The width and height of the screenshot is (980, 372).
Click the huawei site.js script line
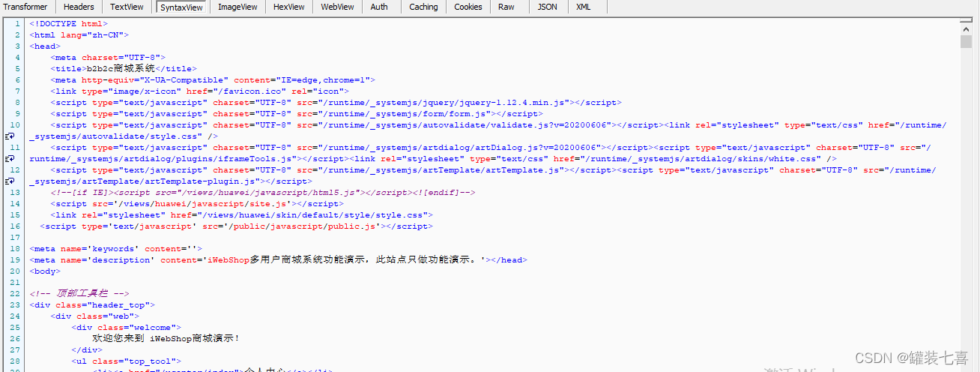click(x=197, y=204)
